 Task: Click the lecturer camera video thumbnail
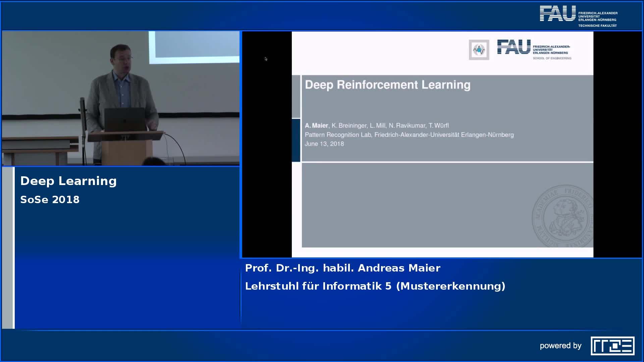coord(121,99)
